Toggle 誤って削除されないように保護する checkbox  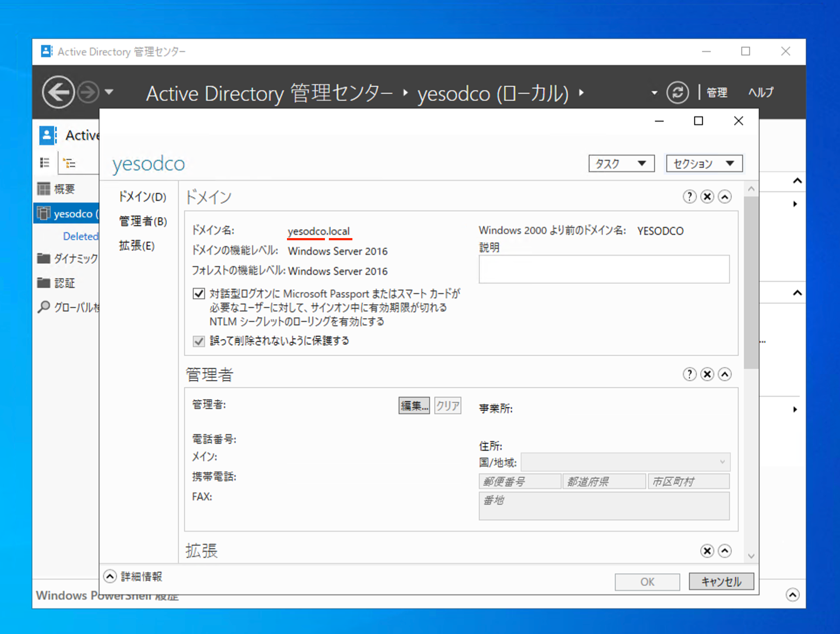point(198,341)
